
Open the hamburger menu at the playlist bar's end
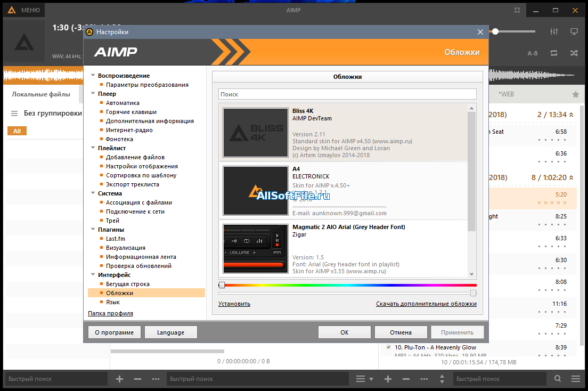[576, 379]
